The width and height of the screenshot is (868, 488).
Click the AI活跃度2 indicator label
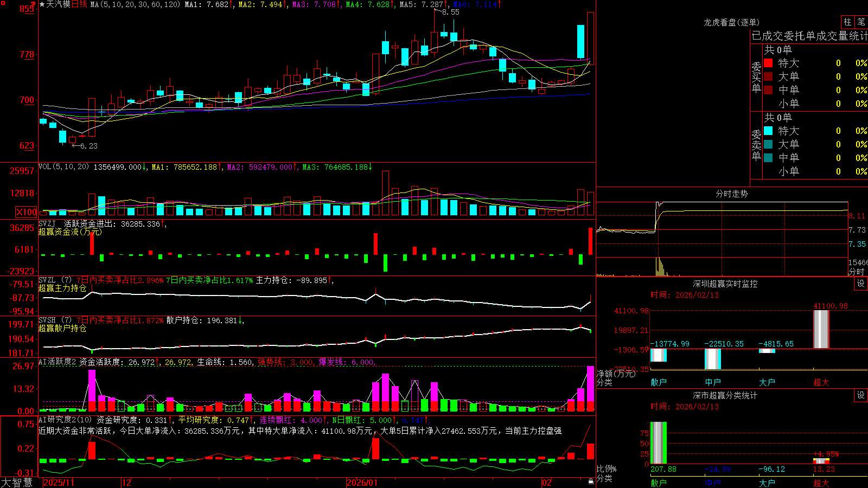pyautogui.click(x=58, y=362)
